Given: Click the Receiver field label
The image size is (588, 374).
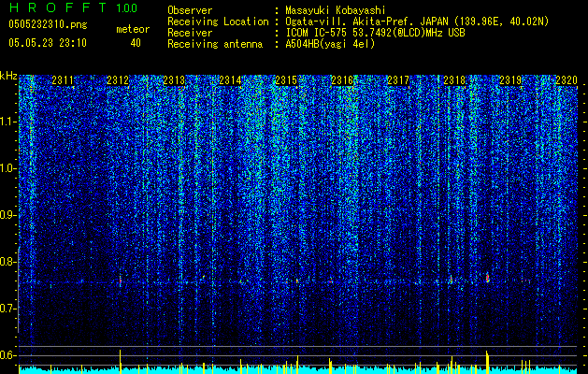Looking at the screenshot, I should coord(190,33).
